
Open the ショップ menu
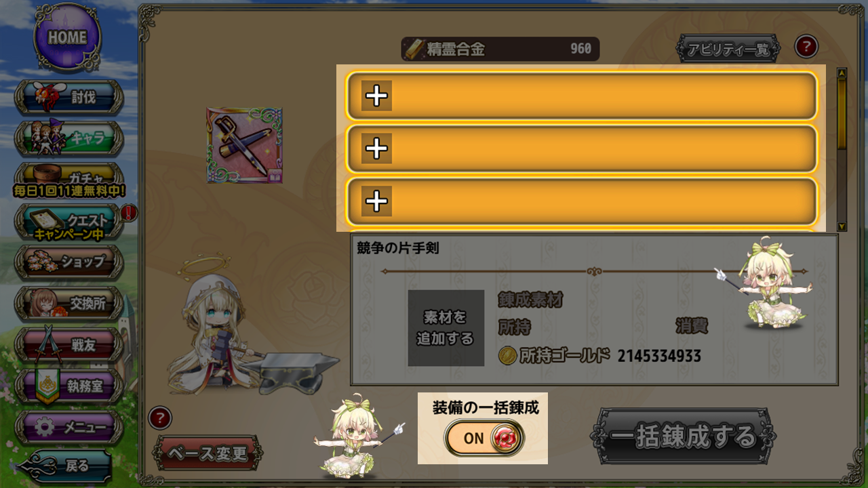(69, 262)
